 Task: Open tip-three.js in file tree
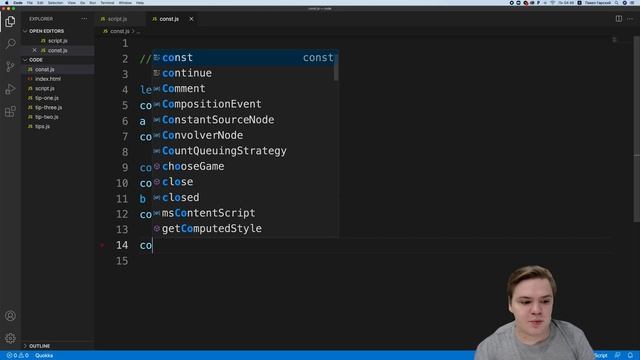tap(48, 107)
